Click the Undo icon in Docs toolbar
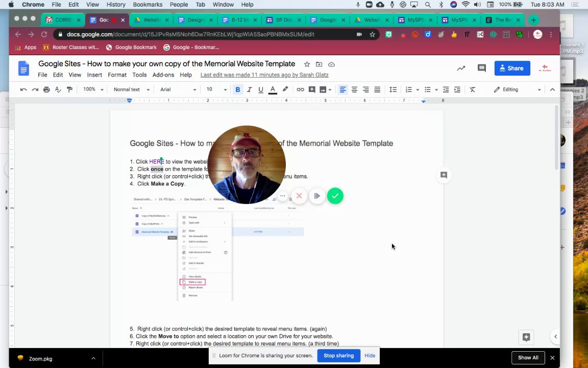The height and width of the screenshot is (368, 588). 23,89
